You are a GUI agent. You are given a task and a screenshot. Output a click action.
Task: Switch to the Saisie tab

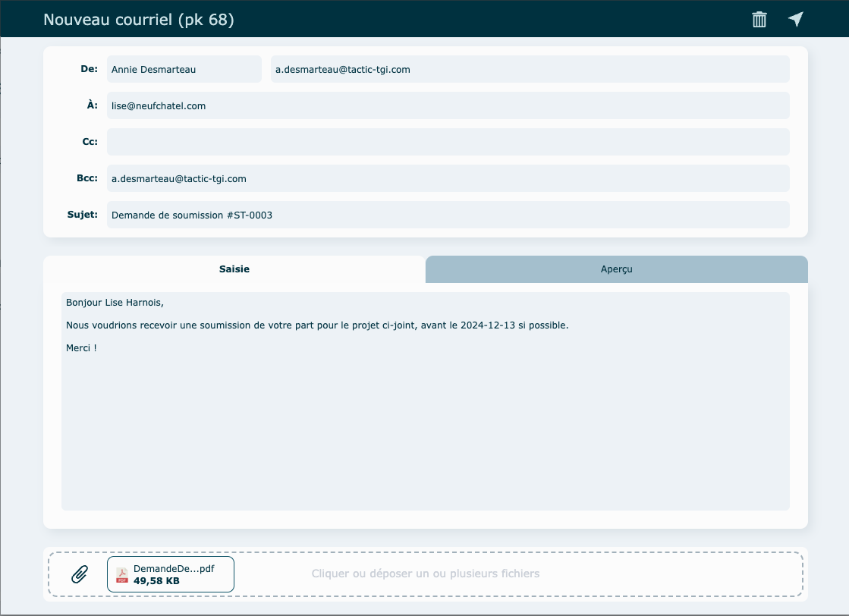(234, 269)
